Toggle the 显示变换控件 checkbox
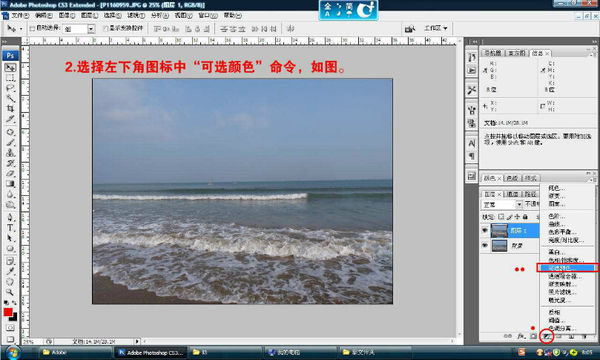The height and width of the screenshot is (360, 600). tap(106, 28)
